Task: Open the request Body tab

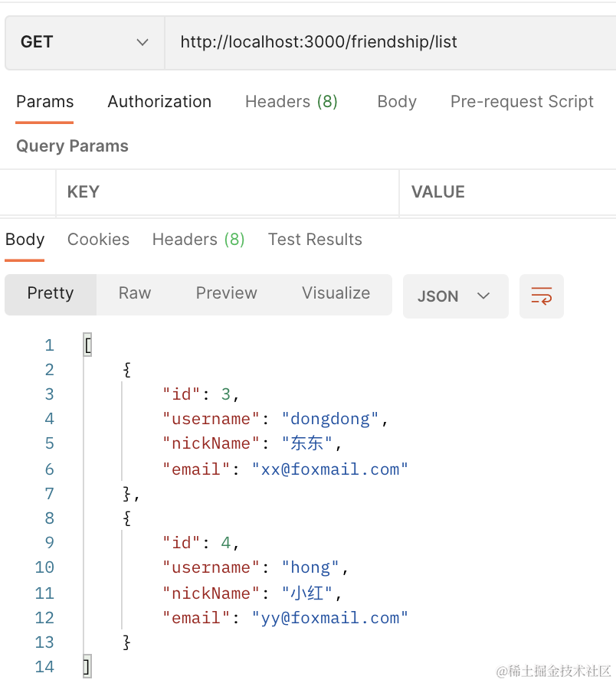Action: 397,102
